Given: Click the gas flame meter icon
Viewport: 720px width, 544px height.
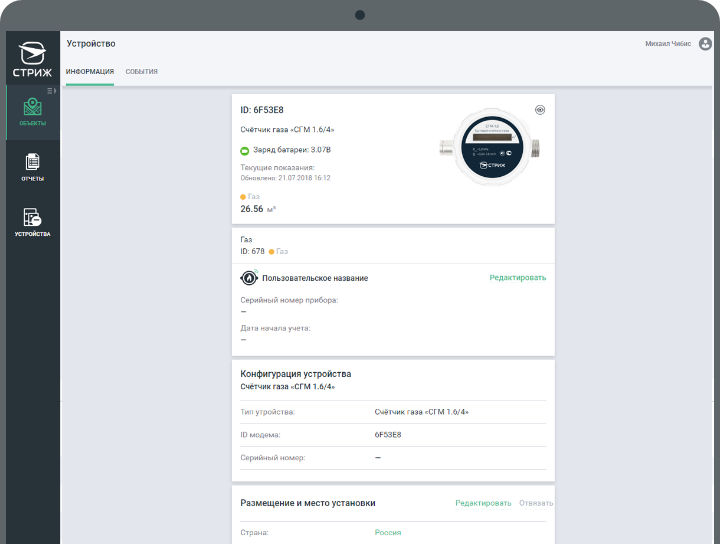Looking at the screenshot, I should coord(249,278).
